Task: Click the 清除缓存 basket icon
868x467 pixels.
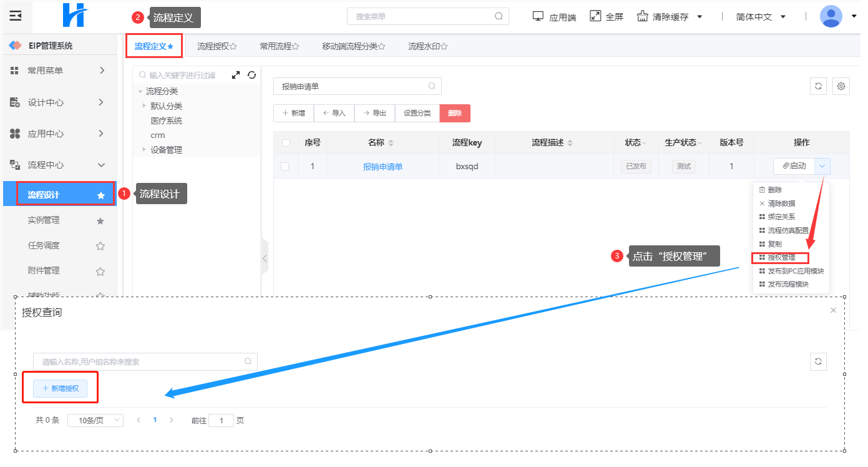Action: (642, 16)
